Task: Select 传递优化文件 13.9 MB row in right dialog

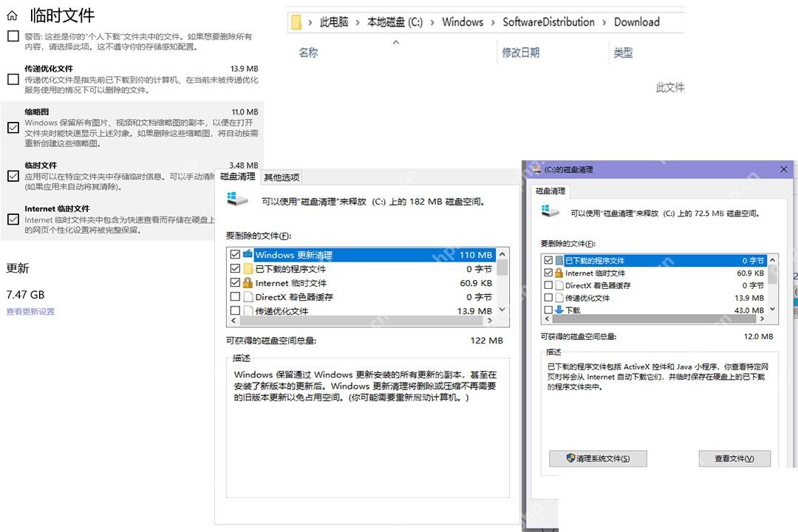Action: pos(655,298)
